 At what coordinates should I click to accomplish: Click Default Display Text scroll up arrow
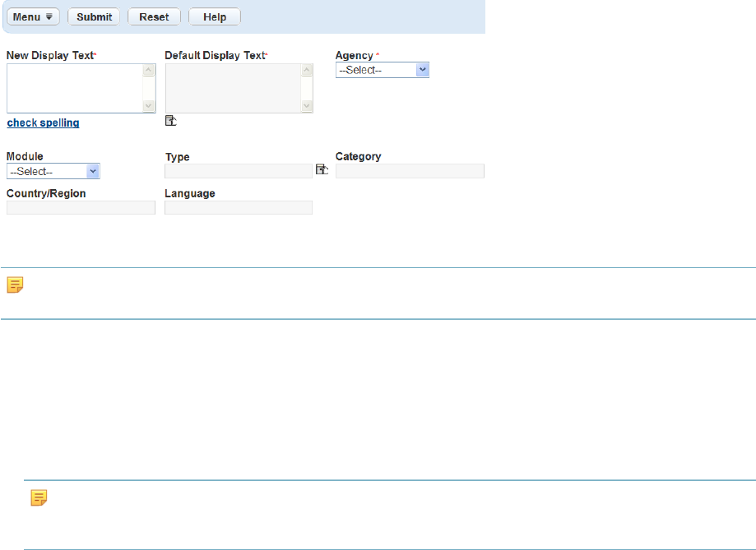307,71
